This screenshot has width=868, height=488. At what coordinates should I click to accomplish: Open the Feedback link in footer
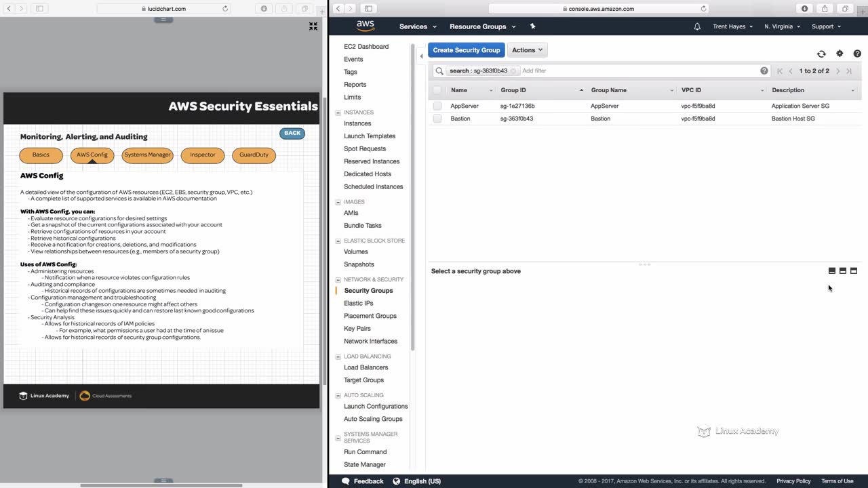[x=368, y=481]
